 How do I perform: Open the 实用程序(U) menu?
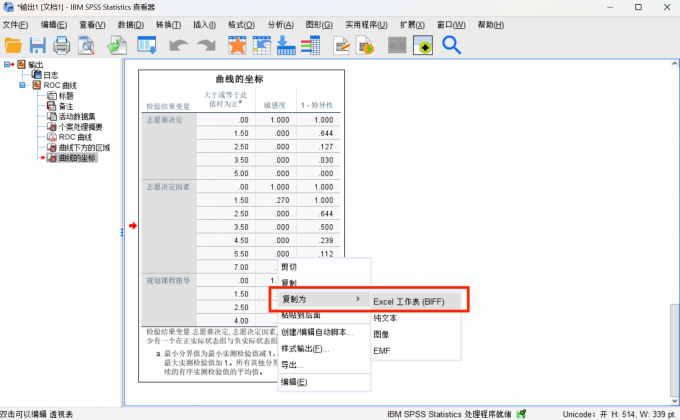366,25
